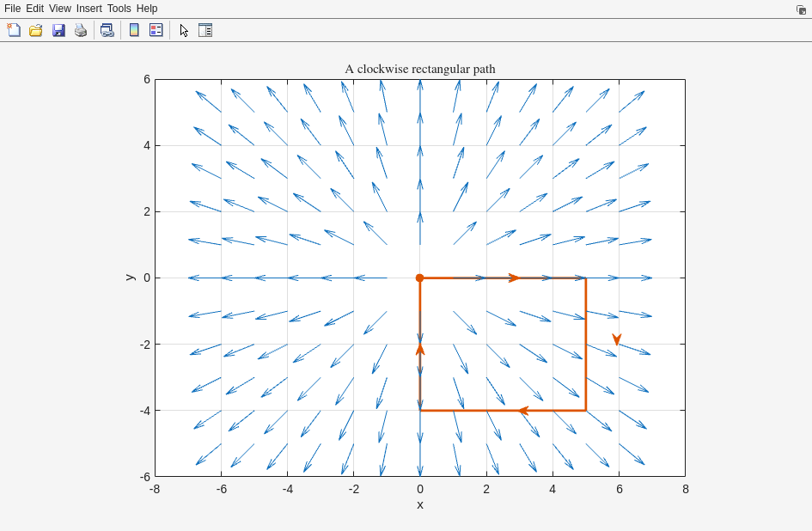The image size is (812, 531).
Task: Select the x axis label below the plot
Action: coord(420,504)
